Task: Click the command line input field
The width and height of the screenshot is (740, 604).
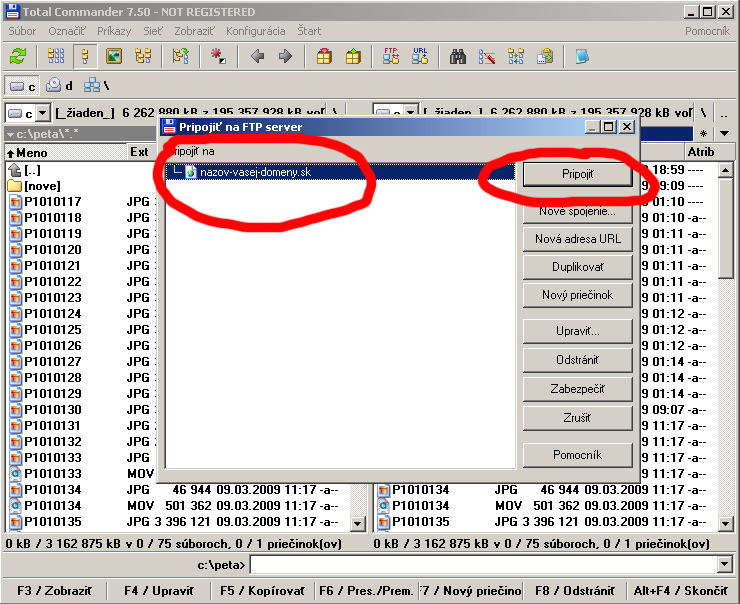Action: coord(484,564)
